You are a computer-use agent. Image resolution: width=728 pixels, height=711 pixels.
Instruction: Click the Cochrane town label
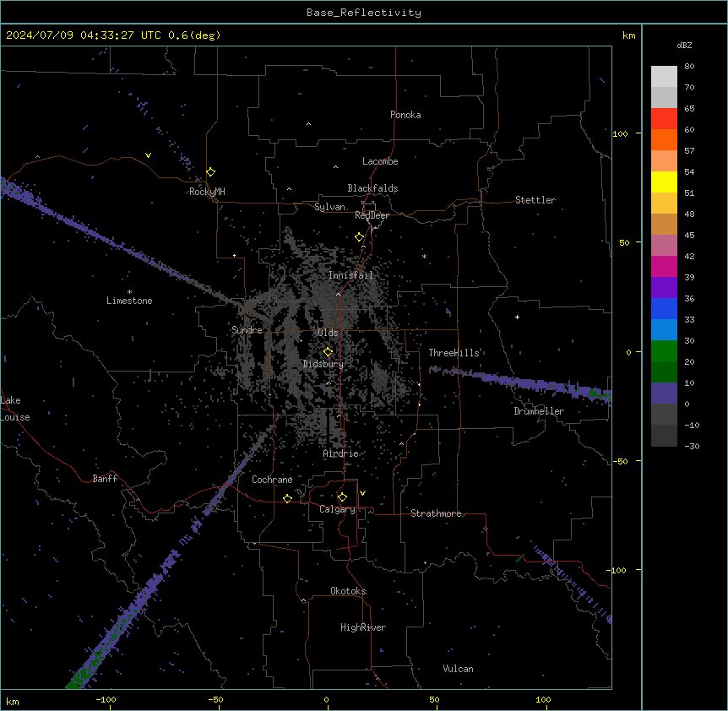coord(272,480)
